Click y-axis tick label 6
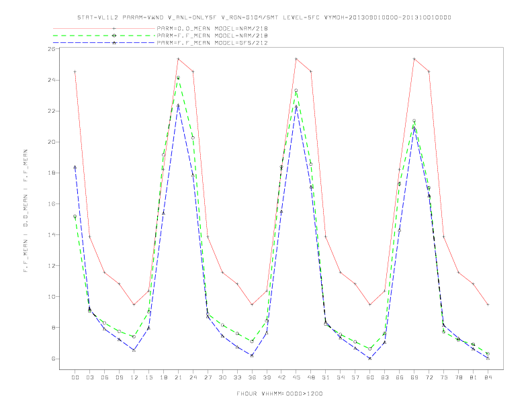 (x=54, y=359)
